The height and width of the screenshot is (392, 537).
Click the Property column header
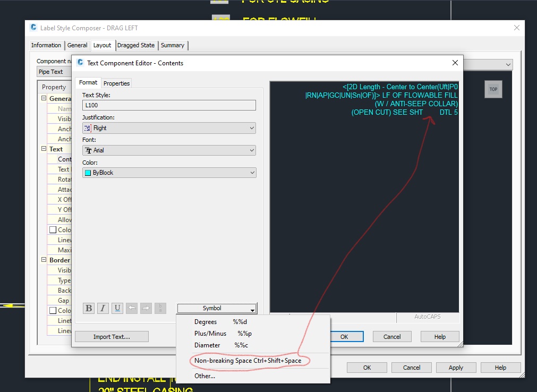[x=55, y=87]
